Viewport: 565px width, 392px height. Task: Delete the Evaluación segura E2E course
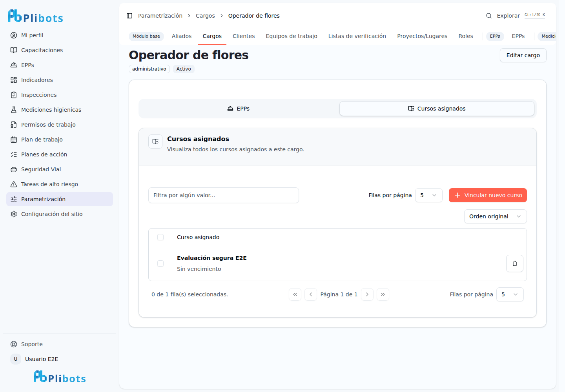[x=514, y=263]
